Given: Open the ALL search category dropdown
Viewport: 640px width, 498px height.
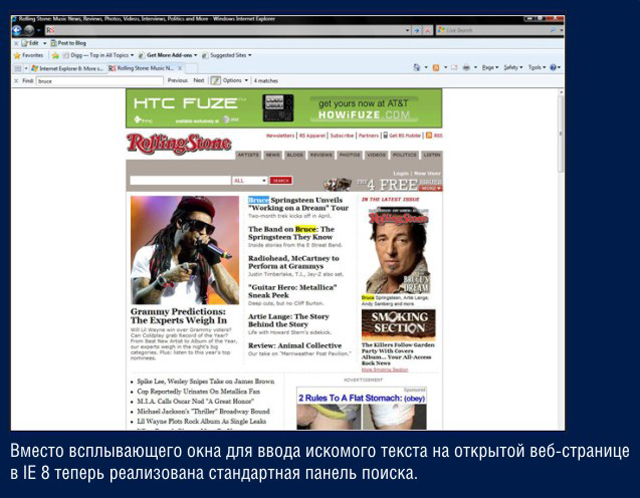Looking at the screenshot, I should [250, 180].
